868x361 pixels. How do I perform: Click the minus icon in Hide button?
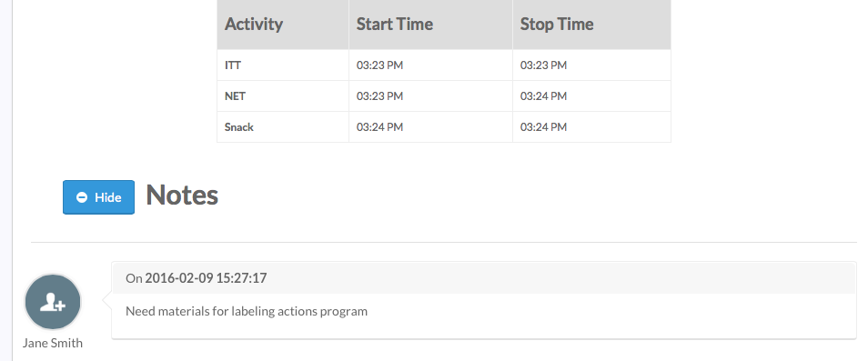point(82,197)
